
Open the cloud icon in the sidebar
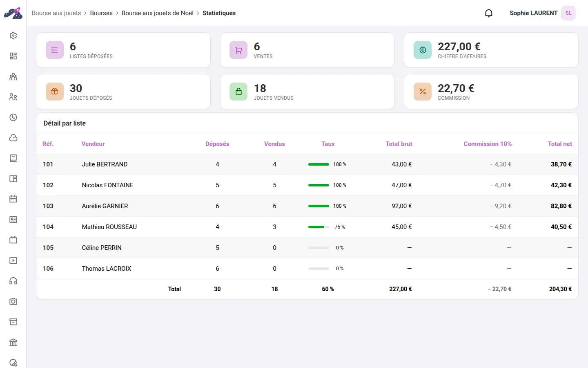coord(13,138)
